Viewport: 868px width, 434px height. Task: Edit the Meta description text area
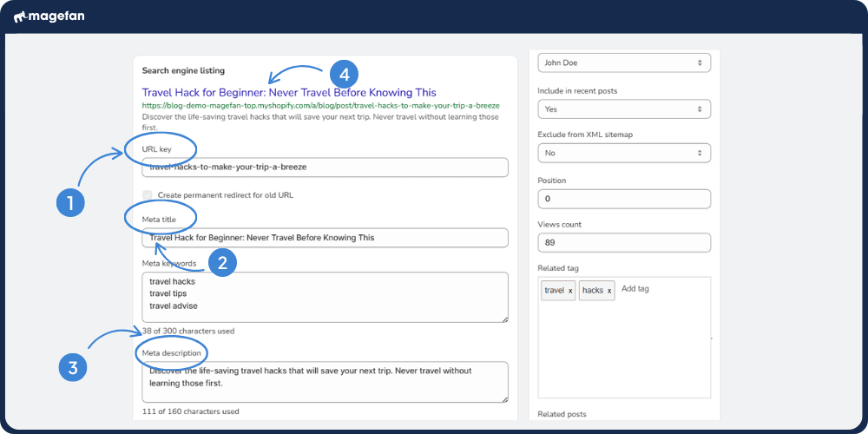pos(325,382)
